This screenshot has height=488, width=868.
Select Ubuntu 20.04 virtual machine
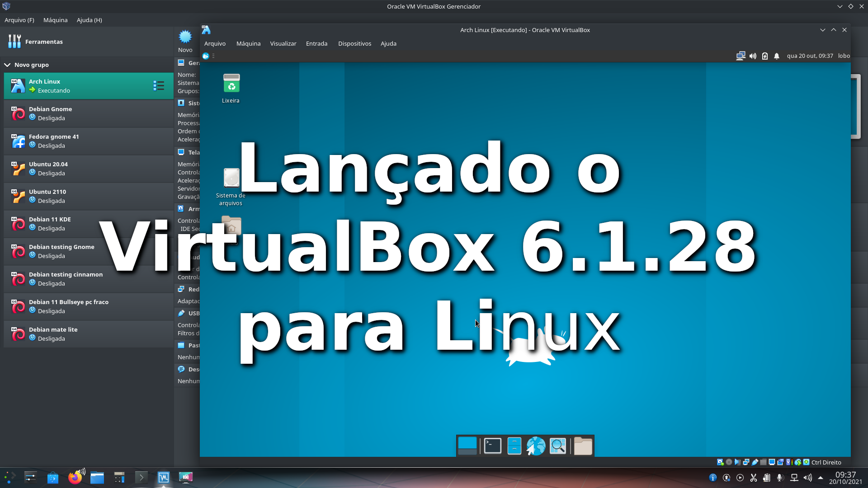click(x=89, y=169)
